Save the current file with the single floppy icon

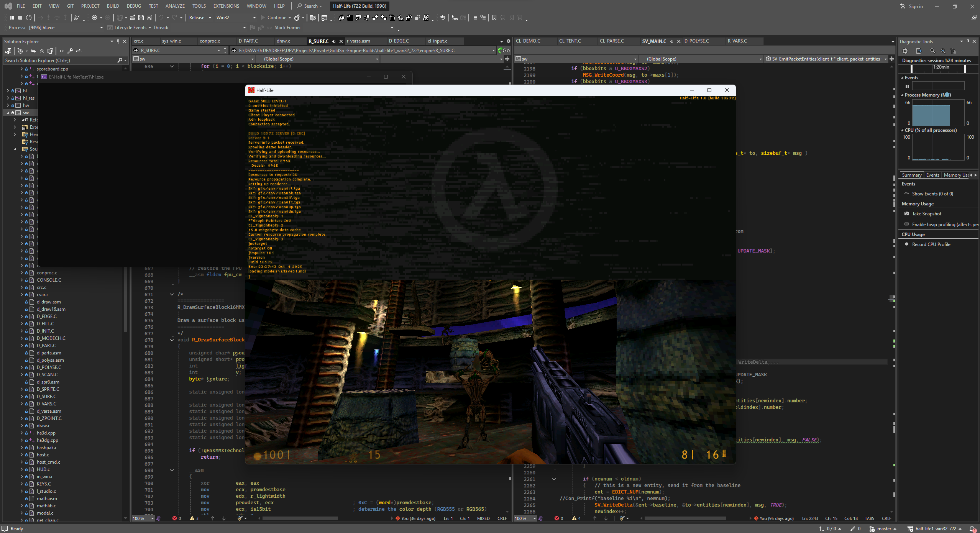tap(141, 18)
